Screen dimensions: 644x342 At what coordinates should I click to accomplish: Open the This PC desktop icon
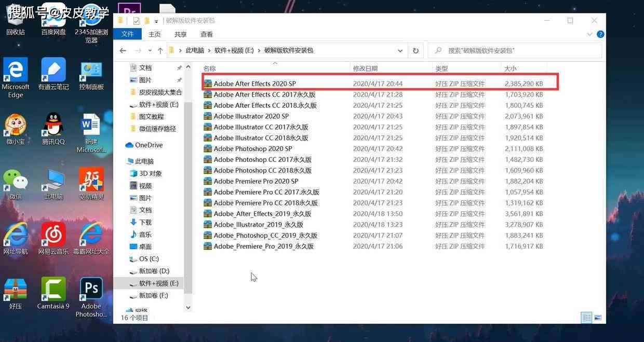[x=53, y=184]
